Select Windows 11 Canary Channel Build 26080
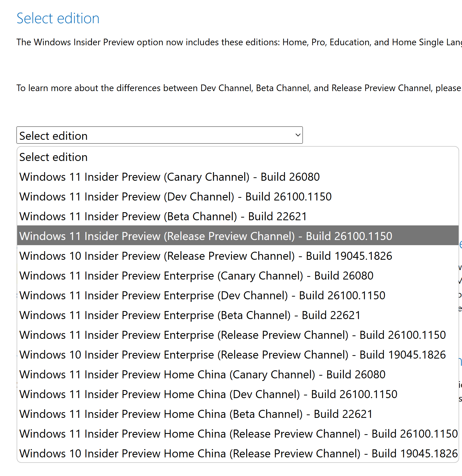The width and height of the screenshot is (462, 476). pos(238,177)
